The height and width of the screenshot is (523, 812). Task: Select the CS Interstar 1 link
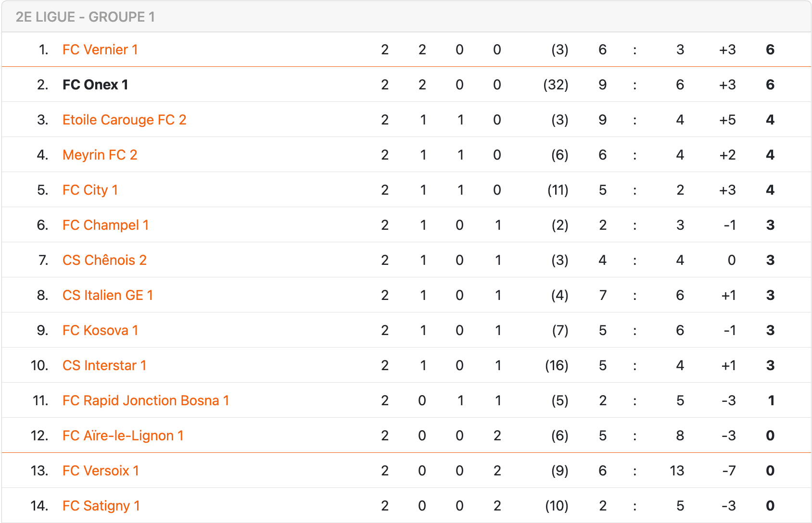click(104, 365)
